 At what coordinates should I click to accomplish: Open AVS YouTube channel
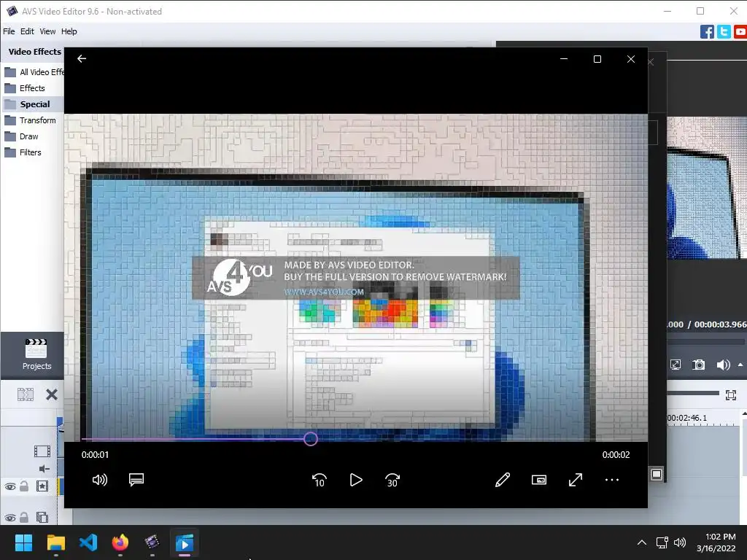(740, 32)
